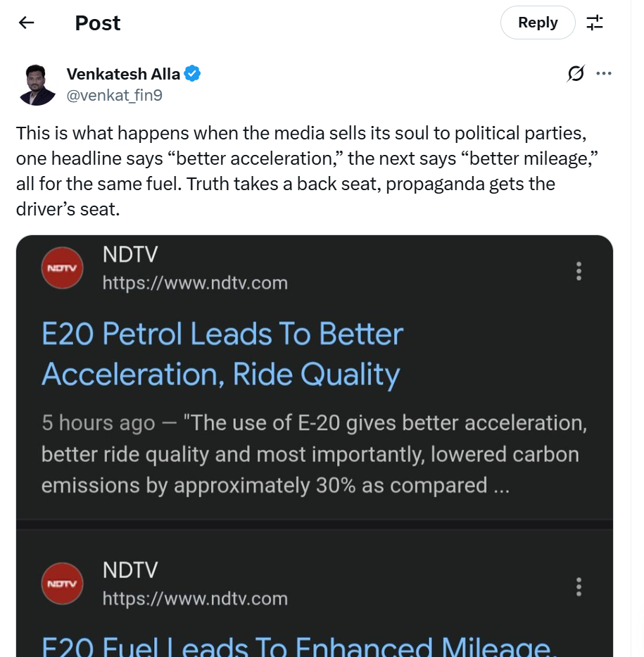644x657 pixels.
Task: Click the Grok explain icon on the post
Action: (x=575, y=73)
